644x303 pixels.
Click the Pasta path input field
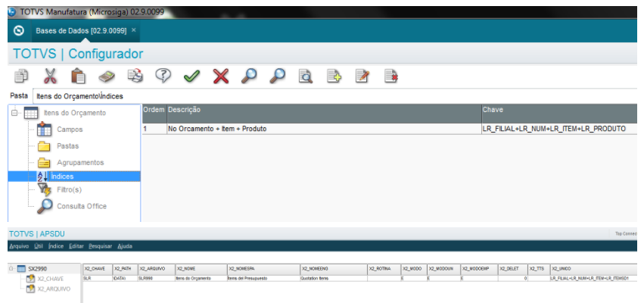(x=334, y=96)
